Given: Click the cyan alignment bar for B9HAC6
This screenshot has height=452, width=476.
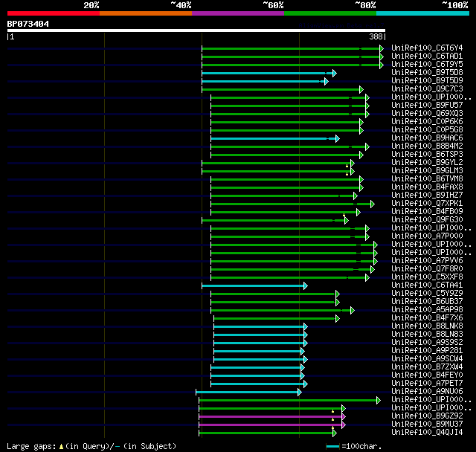Looking at the screenshot, I should click(275, 138).
